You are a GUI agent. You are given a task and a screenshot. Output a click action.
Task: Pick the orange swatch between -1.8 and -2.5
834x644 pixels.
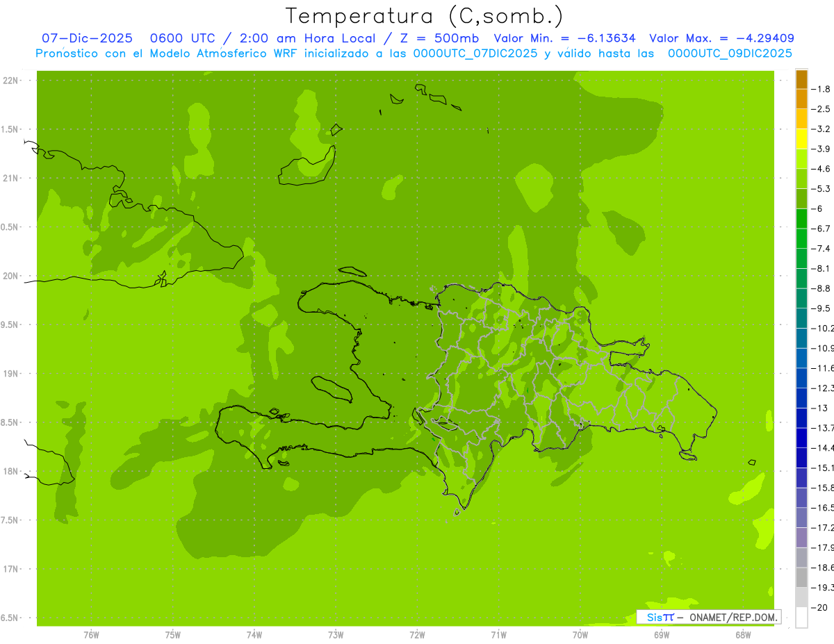(801, 99)
